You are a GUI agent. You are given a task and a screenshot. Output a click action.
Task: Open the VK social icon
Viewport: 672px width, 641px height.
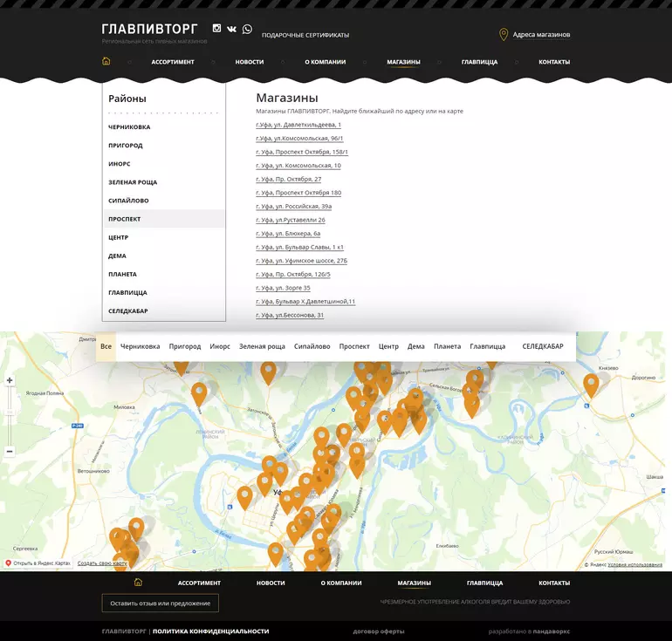pyautogui.click(x=231, y=29)
